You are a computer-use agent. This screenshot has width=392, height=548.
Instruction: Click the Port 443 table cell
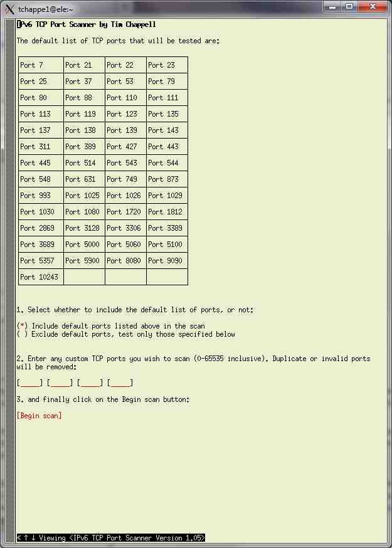point(167,147)
